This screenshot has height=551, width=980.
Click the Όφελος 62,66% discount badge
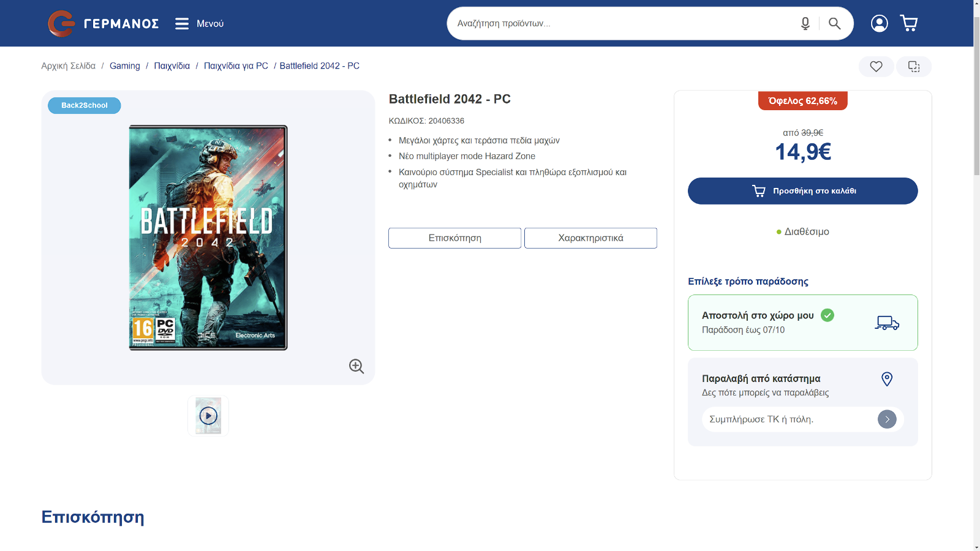803,100
